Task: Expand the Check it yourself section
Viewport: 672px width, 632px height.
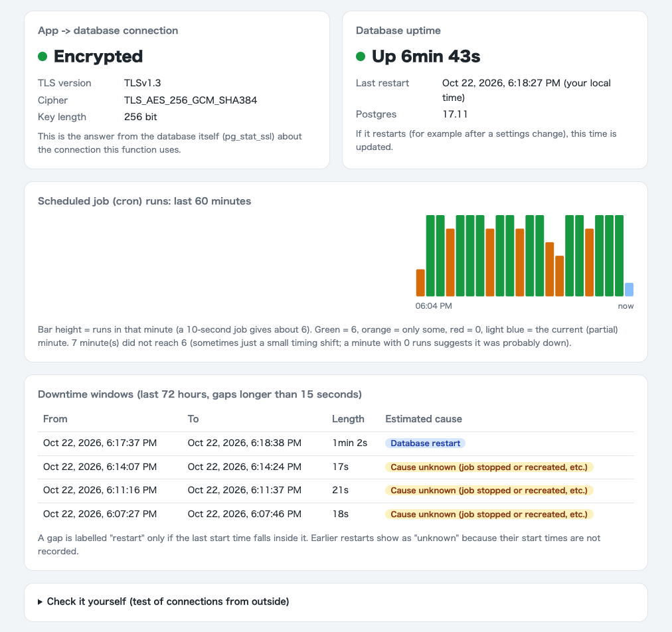Action: pos(163,601)
